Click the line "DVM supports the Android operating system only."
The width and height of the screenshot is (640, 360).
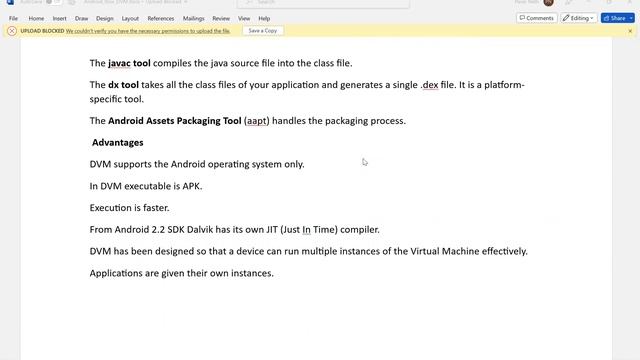point(197,164)
